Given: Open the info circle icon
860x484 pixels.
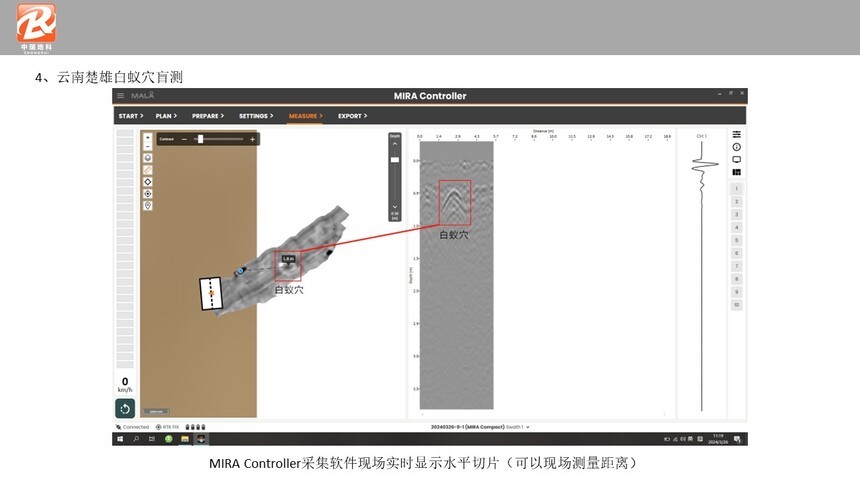Looking at the screenshot, I should point(737,147).
